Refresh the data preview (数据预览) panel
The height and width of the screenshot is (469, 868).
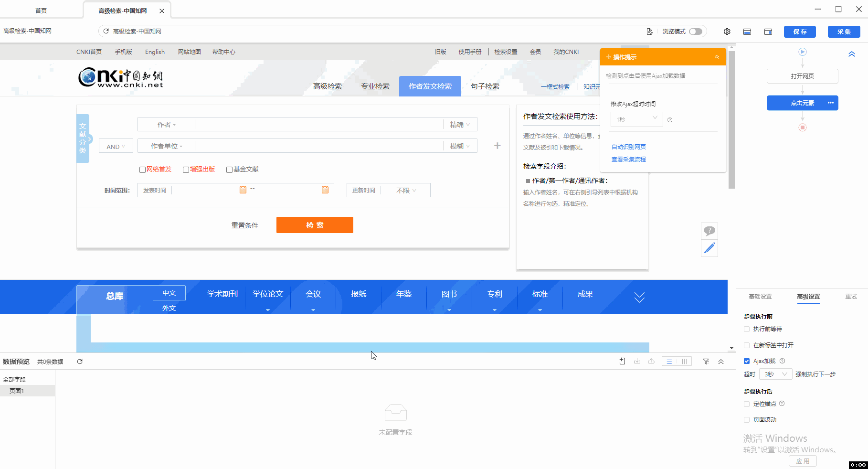80,362
